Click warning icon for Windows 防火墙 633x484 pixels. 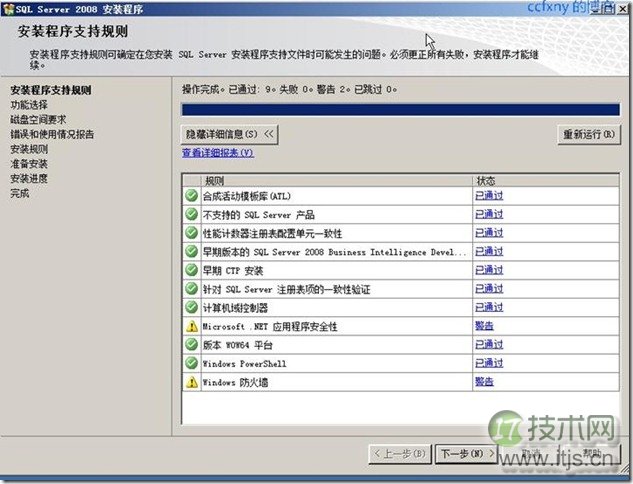point(192,382)
